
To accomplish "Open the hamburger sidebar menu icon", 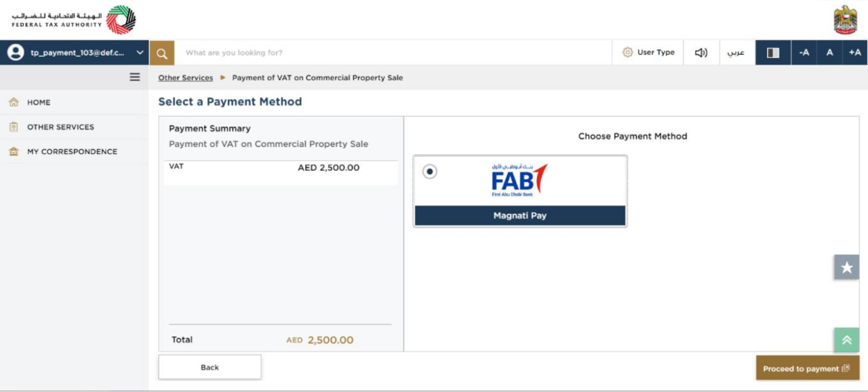I will tap(135, 77).
